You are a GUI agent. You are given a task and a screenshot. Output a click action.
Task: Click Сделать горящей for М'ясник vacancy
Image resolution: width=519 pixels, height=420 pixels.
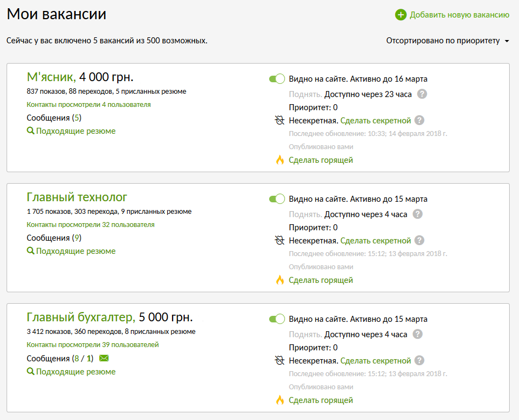pos(321,160)
